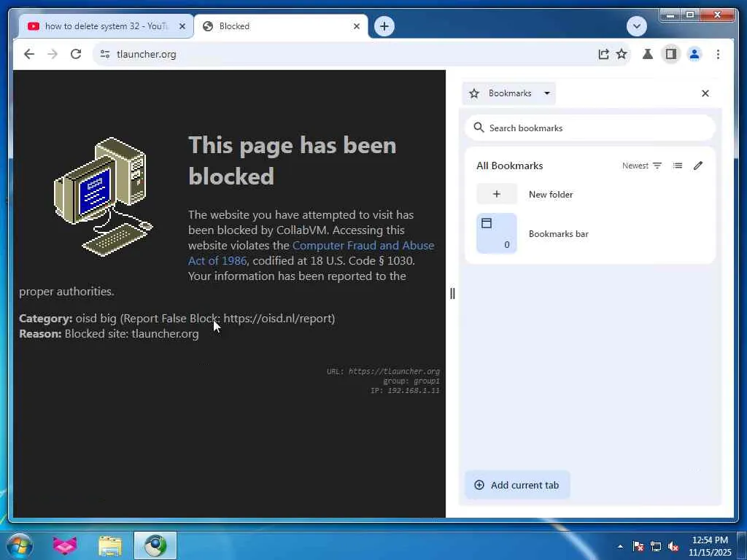The height and width of the screenshot is (560, 747).
Task: Click the forward navigation arrow
Action: click(x=53, y=54)
